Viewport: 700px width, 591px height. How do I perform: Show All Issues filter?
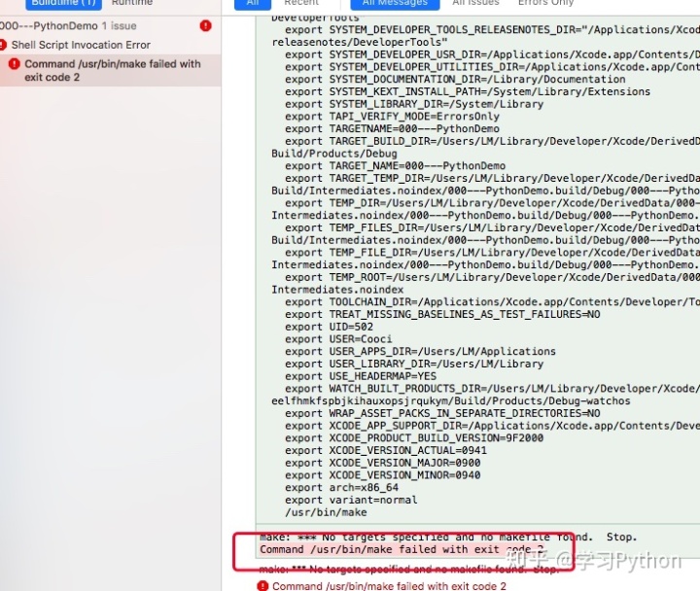tap(475, 3)
